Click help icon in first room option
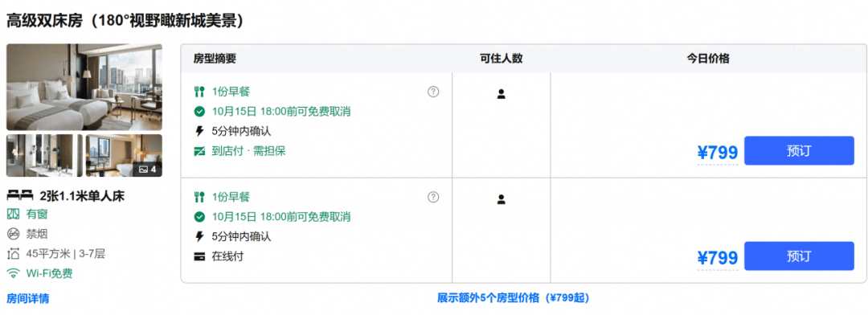868x315 pixels. 433,92
